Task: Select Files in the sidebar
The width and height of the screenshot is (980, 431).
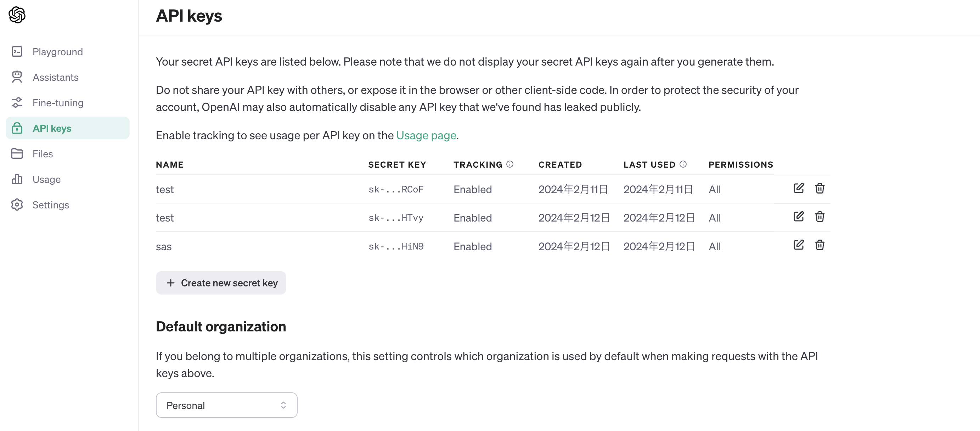Action: [43, 154]
